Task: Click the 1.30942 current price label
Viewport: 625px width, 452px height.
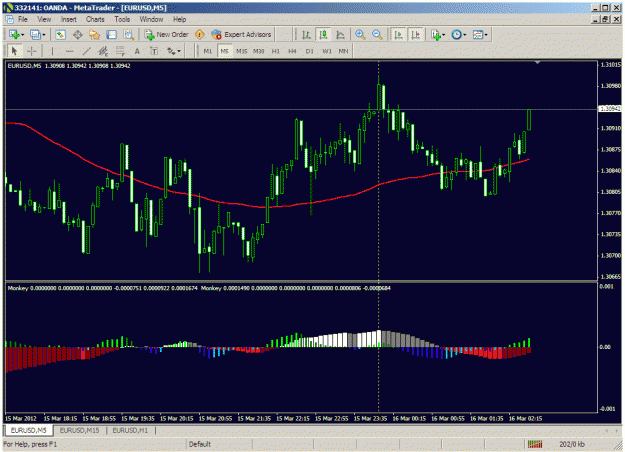Action: point(610,108)
